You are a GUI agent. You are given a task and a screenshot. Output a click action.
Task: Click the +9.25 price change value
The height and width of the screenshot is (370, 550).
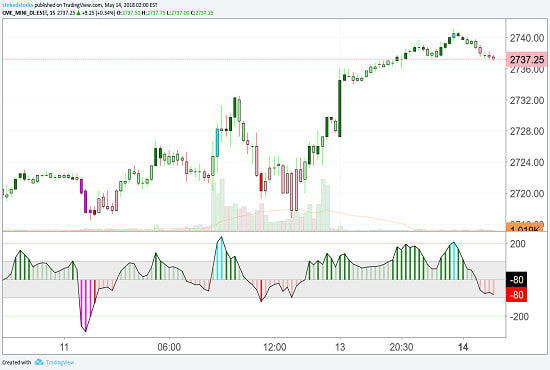(x=88, y=13)
